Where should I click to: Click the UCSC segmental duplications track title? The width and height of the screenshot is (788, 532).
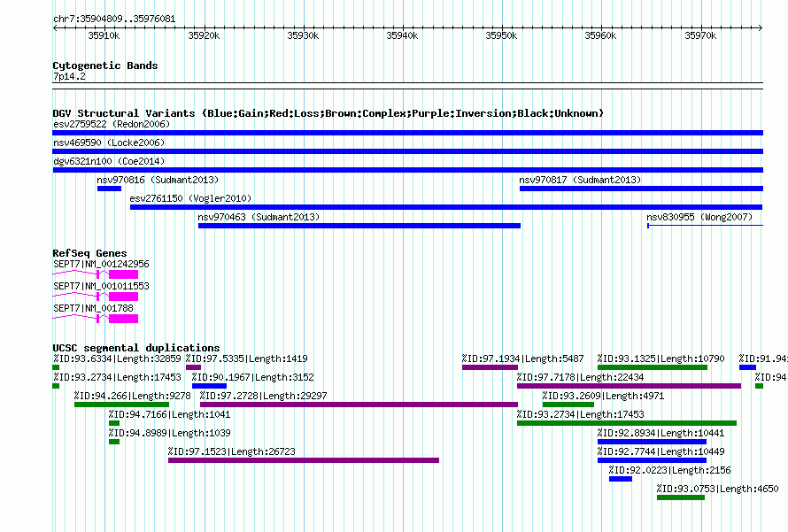(x=136, y=348)
